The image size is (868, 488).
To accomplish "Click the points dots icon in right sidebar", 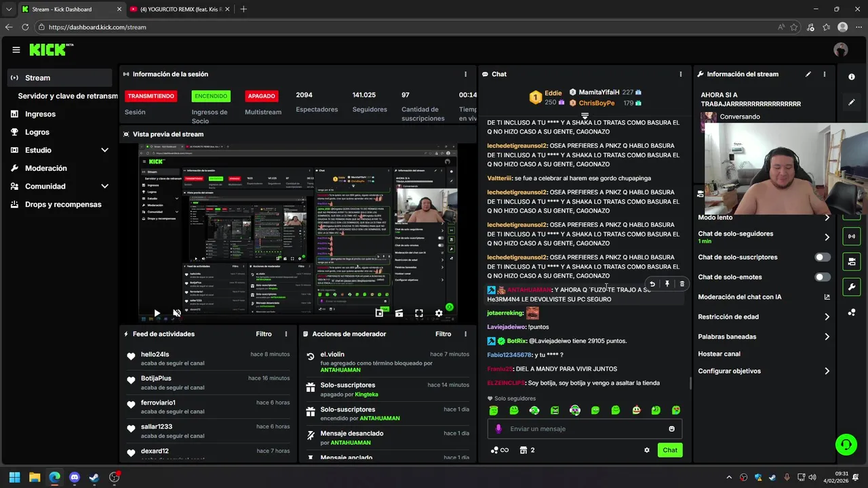I will point(852,312).
